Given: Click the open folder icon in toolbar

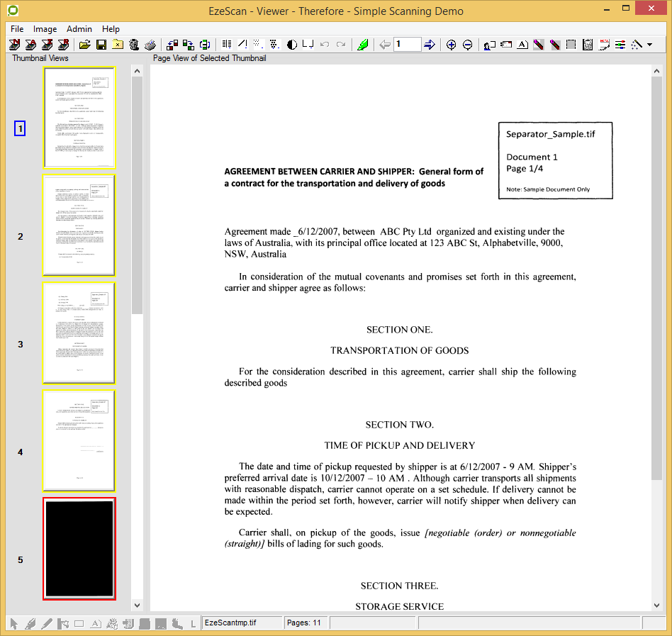Looking at the screenshot, I should tap(85, 45).
